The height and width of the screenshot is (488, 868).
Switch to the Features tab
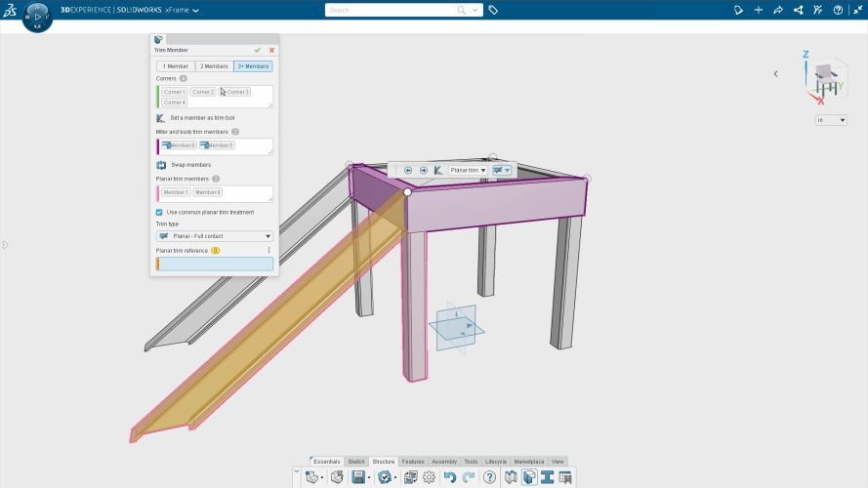click(413, 462)
